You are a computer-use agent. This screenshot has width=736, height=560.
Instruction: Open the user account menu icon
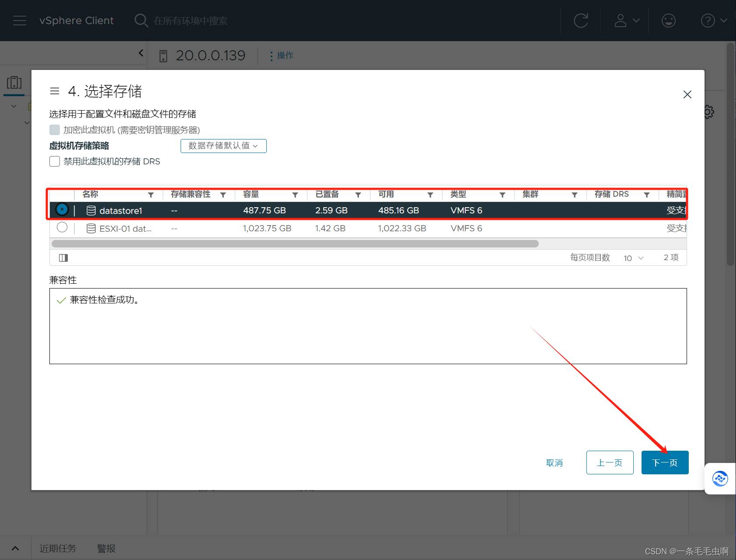point(626,21)
